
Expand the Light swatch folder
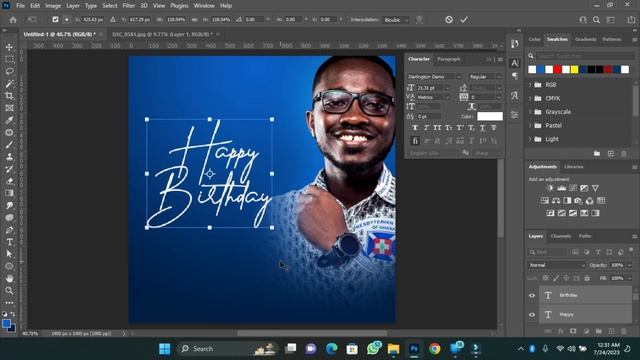530,139
